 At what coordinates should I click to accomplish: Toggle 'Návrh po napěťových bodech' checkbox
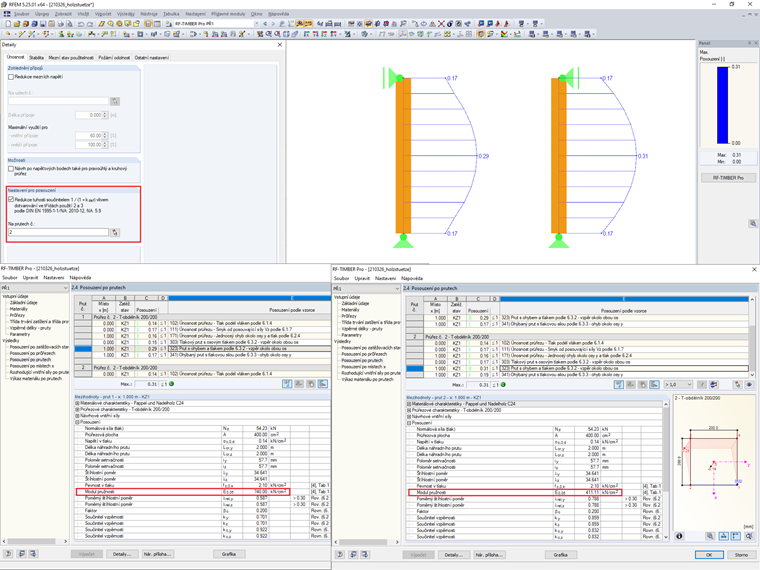pos(11,169)
